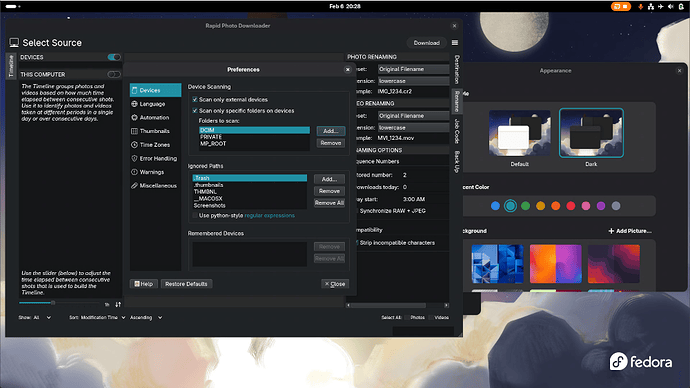Enable Use python-style regular expressions checkbox
690x388 pixels.
(x=195, y=216)
